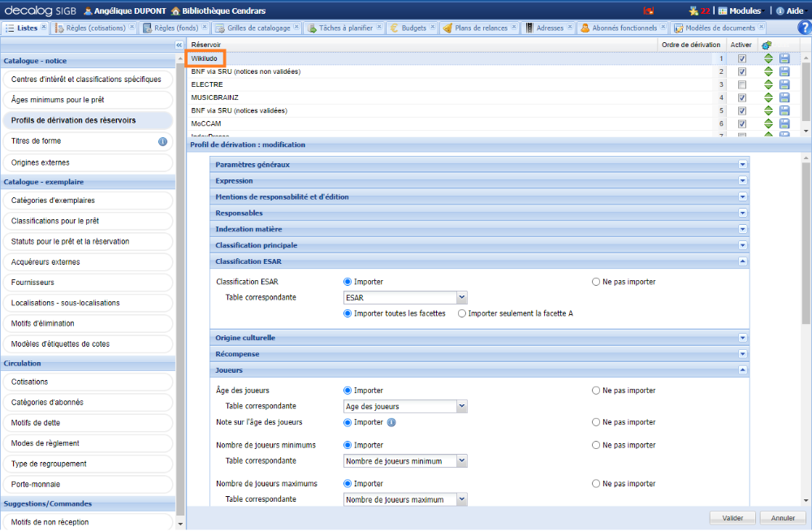The width and height of the screenshot is (812, 531).
Task: Open the ESAR table correspondante dropdown
Action: click(461, 298)
